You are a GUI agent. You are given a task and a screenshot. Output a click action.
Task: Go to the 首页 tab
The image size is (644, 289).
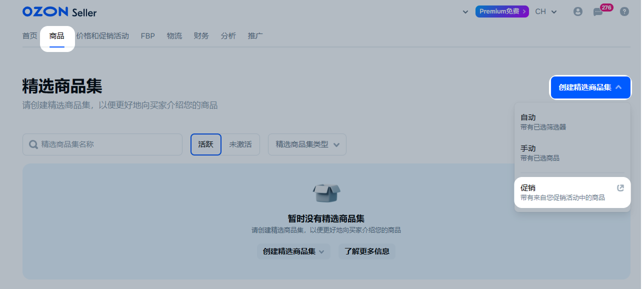tap(30, 36)
